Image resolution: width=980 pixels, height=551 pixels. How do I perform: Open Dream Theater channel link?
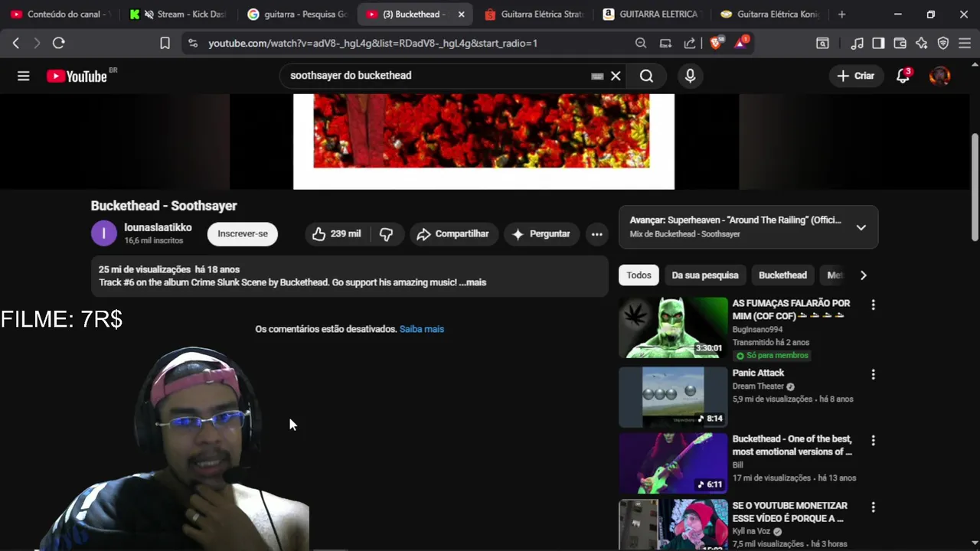(x=758, y=386)
